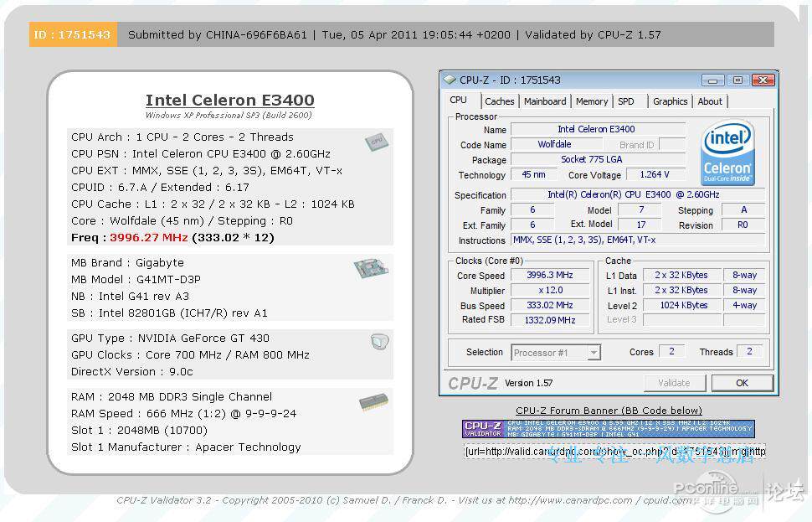Click the Validate button

click(x=674, y=383)
